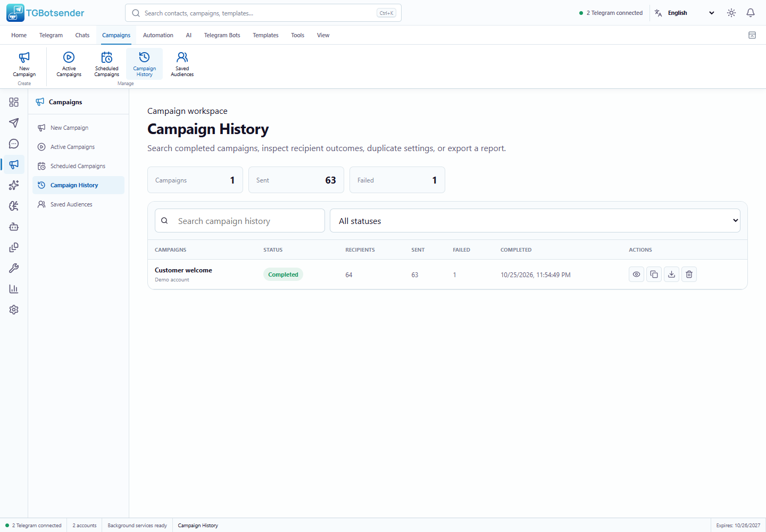Open the AI brain sidebar icon
Viewport: 766px width, 532px height.
(x=14, y=206)
